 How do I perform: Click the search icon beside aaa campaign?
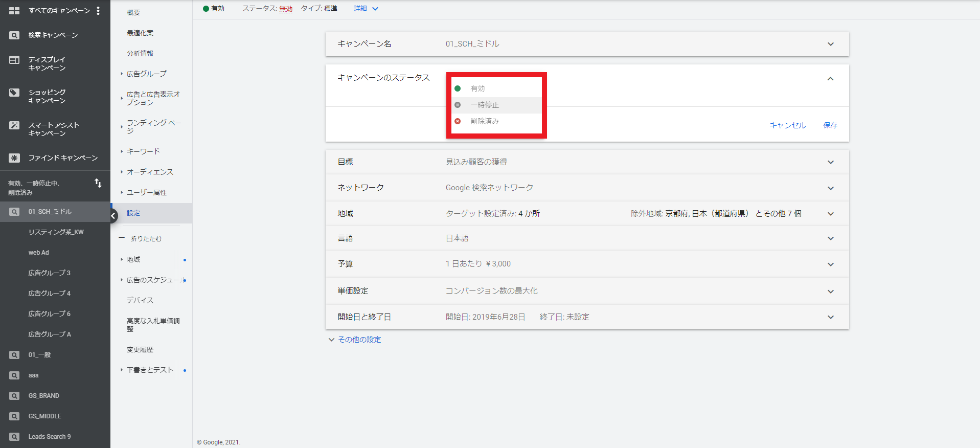click(14, 375)
